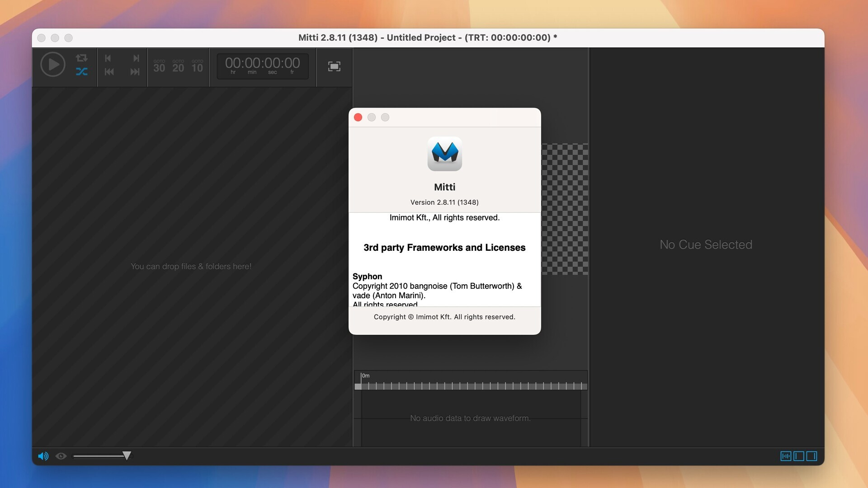Screen dimensions: 868x488
Task: Click the GOTO 30 button
Action: point(159,66)
